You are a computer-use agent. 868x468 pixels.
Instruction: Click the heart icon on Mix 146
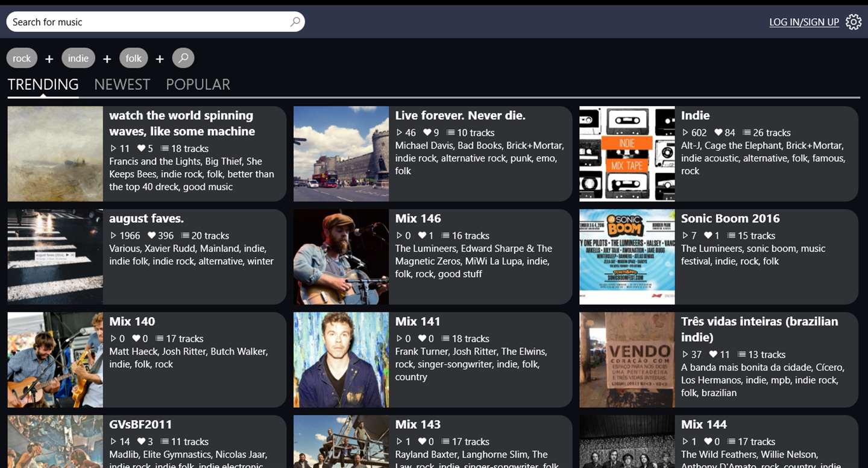(x=421, y=236)
